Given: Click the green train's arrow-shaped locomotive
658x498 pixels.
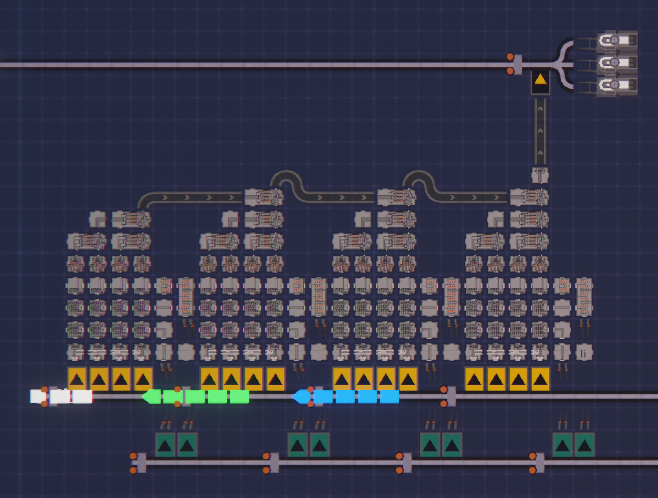Looking at the screenshot, I should pyautogui.click(x=151, y=396).
